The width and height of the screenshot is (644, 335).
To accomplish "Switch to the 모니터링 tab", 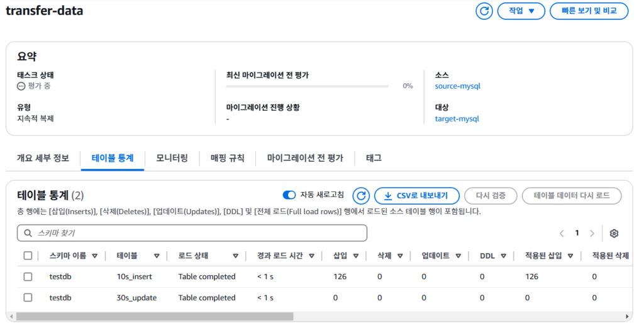I will [x=172, y=158].
